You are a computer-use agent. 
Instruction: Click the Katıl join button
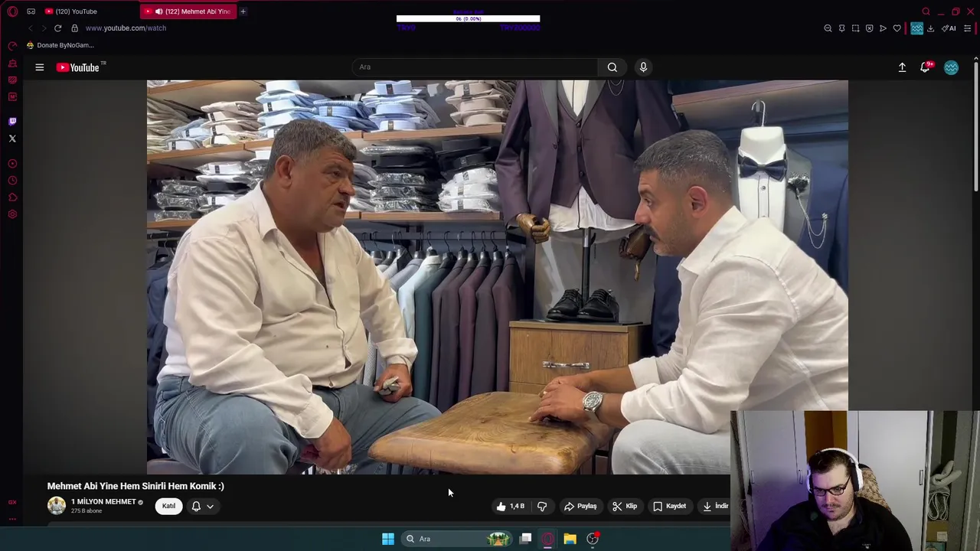click(168, 506)
